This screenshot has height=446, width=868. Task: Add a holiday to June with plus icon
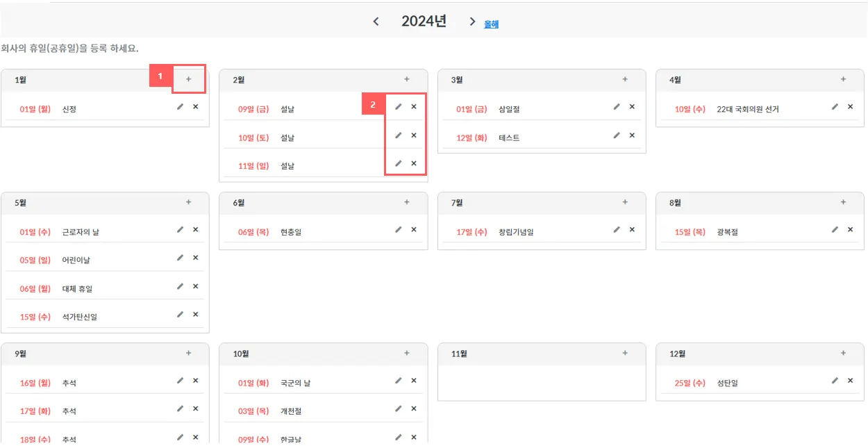tap(407, 202)
